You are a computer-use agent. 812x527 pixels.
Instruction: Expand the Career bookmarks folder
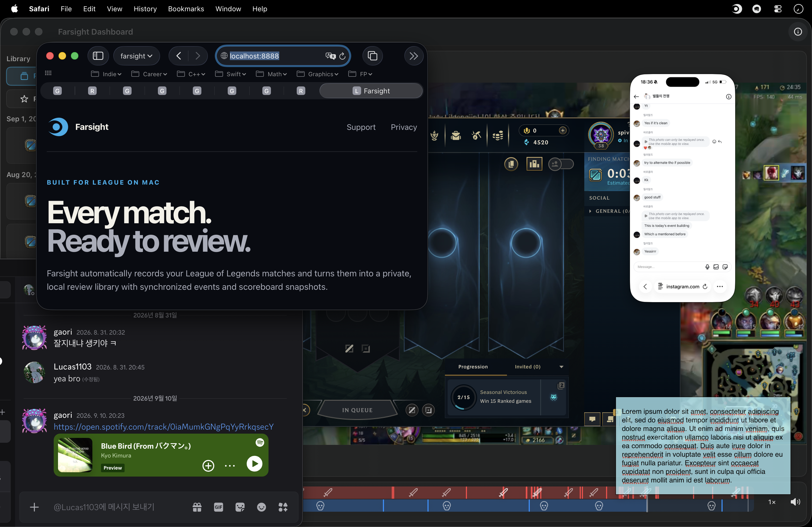(149, 74)
